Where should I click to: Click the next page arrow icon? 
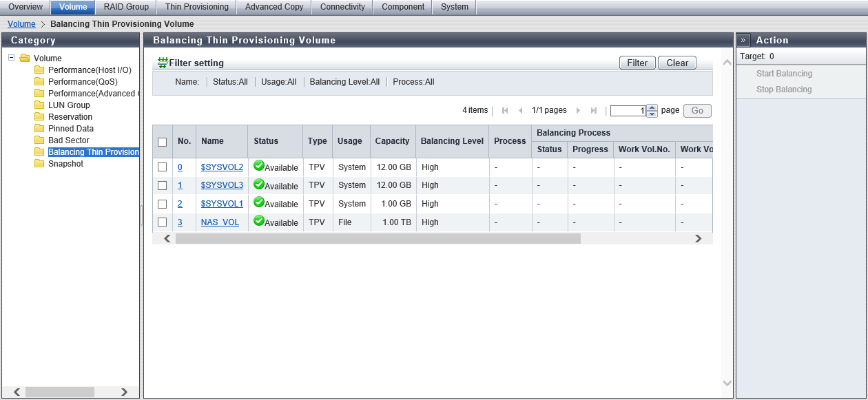point(578,111)
